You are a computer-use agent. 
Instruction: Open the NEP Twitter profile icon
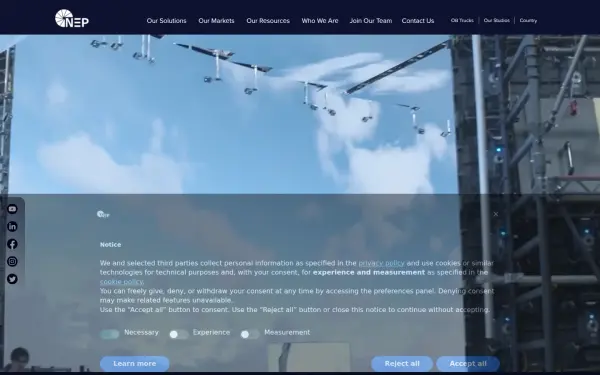(12, 279)
